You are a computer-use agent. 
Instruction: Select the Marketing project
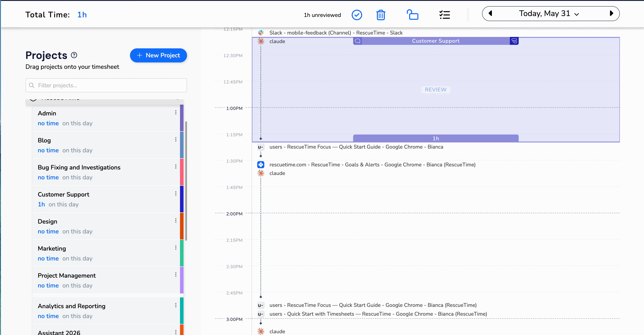(x=106, y=253)
